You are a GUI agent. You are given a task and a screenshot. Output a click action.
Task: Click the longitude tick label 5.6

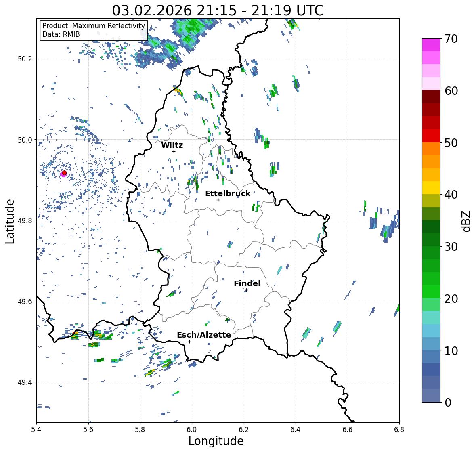pos(88,430)
